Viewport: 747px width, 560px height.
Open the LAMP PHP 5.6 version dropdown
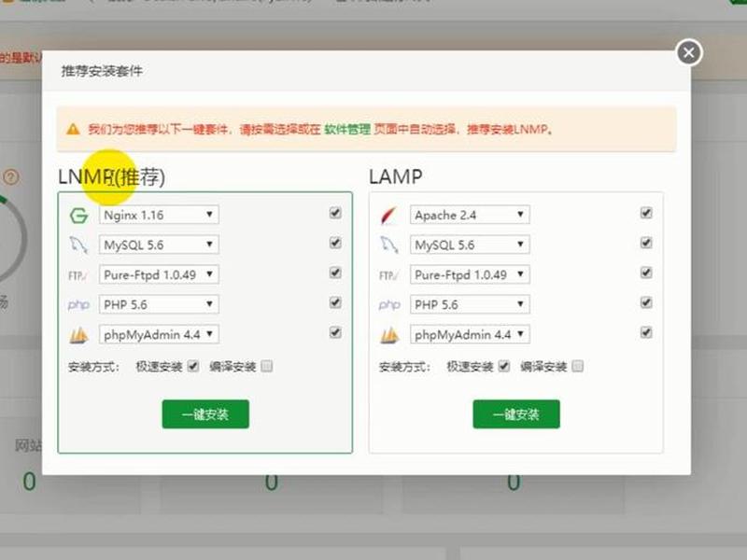[470, 304]
